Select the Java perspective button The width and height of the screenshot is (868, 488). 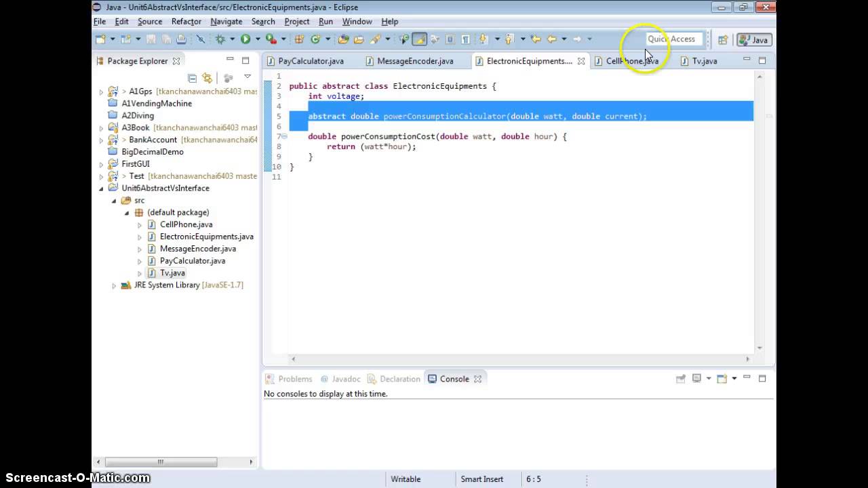754,40
